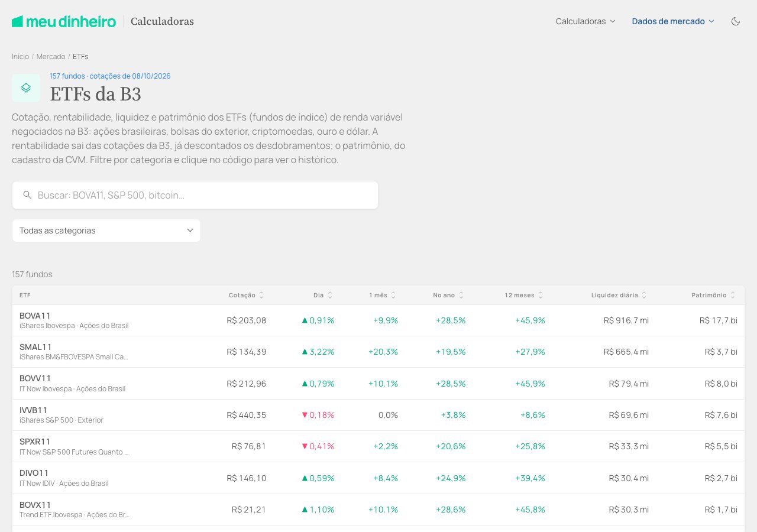Go to Mercado breadcrumb
Viewport: 757px width, 532px height.
click(x=51, y=57)
